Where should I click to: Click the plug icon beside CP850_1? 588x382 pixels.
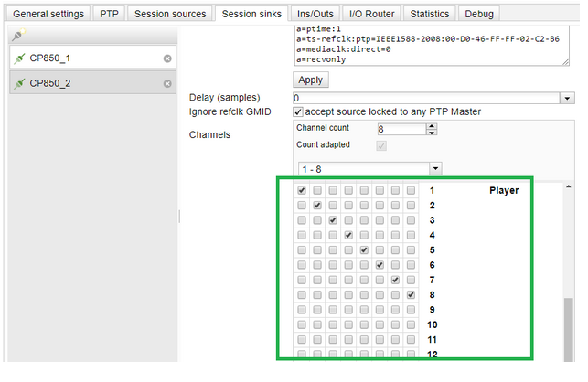[19, 58]
